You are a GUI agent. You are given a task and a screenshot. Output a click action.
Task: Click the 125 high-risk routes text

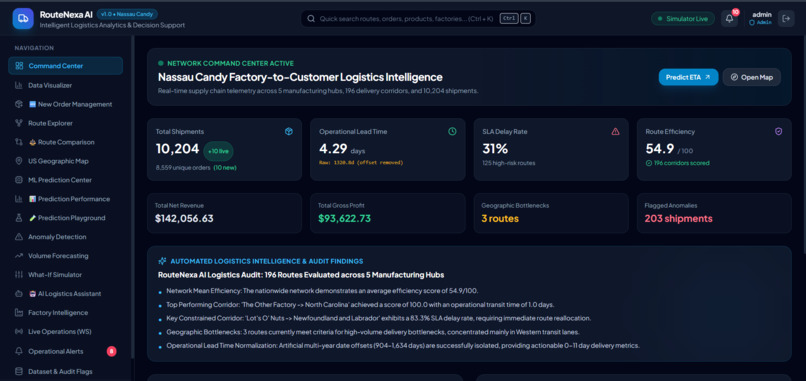[x=508, y=163]
